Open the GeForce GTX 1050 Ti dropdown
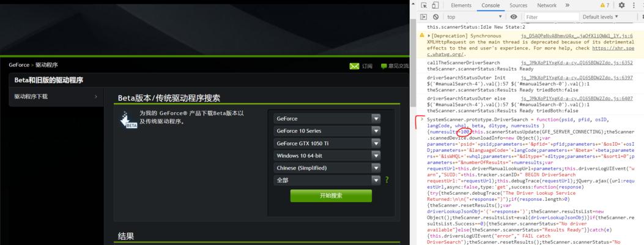The height and width of the screenshot is (245, 644). click(327, 143)
